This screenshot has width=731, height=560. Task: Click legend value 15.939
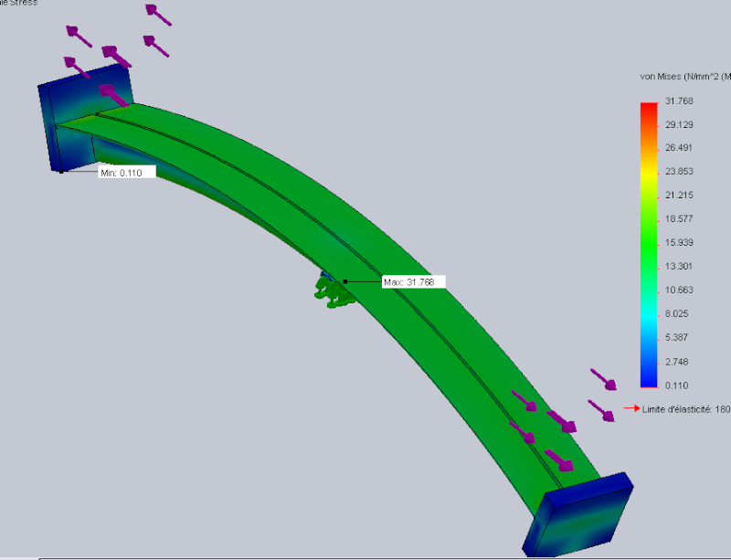pos(679,243)
